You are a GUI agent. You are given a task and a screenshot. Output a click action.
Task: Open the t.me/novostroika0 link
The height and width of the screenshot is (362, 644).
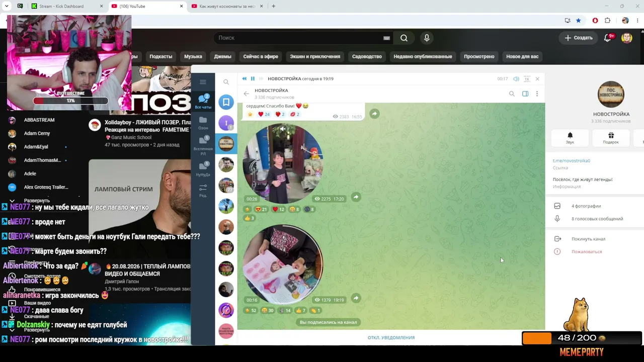572,161
